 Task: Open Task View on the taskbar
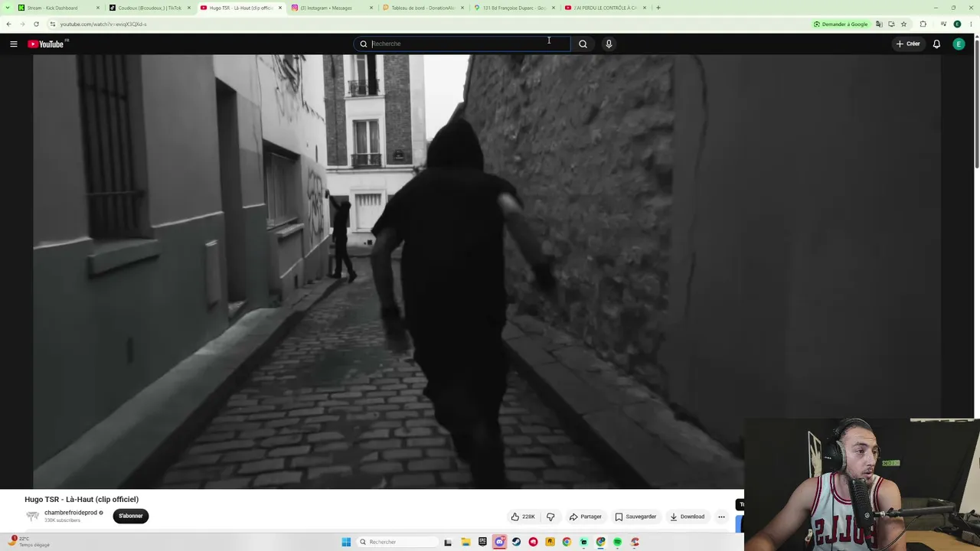click(448, 542)
